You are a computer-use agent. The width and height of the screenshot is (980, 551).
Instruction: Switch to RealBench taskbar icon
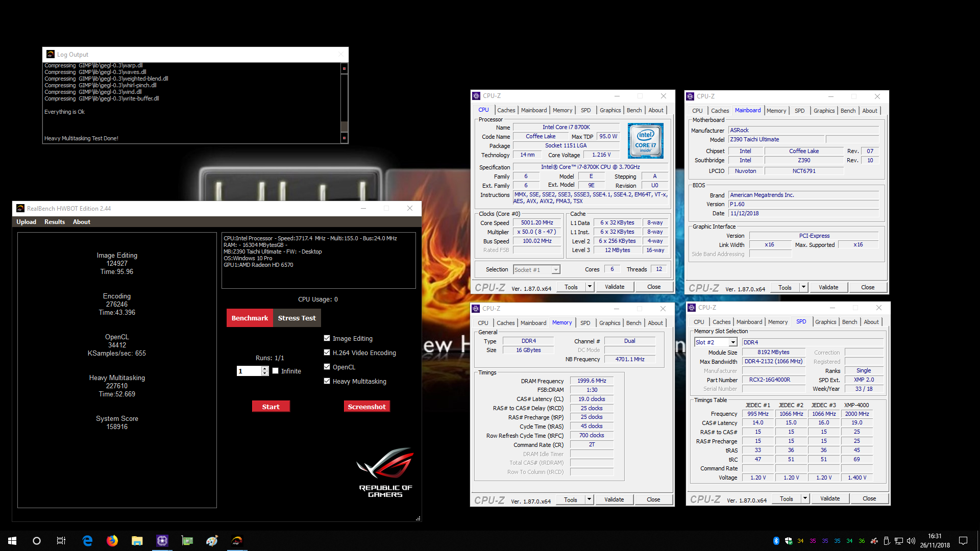point(237,541)
